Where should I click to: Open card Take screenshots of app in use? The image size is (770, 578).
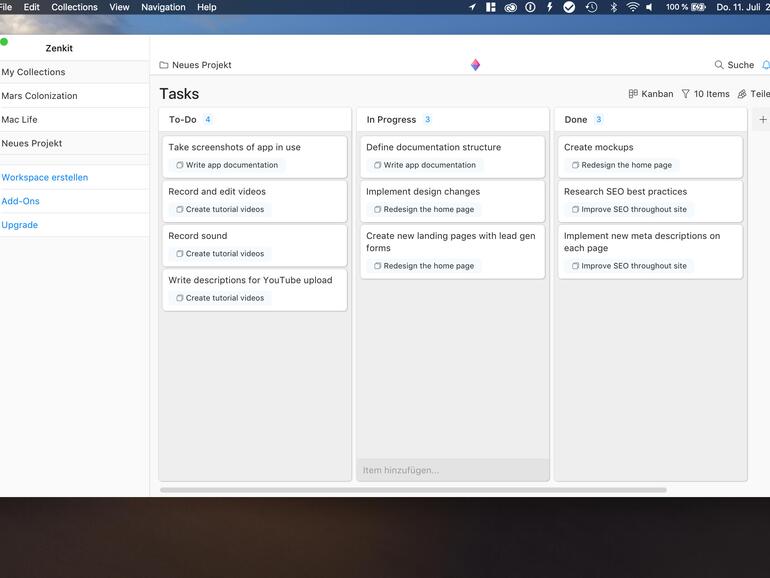tap(255, 157)
